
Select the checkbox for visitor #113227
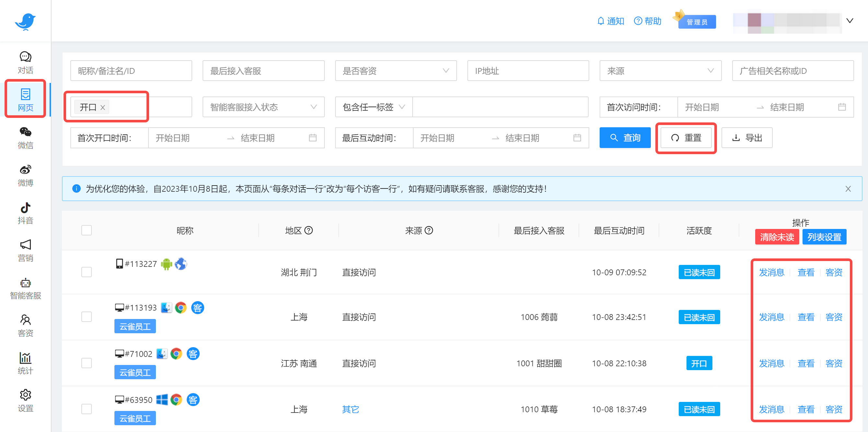pos(86,272)
